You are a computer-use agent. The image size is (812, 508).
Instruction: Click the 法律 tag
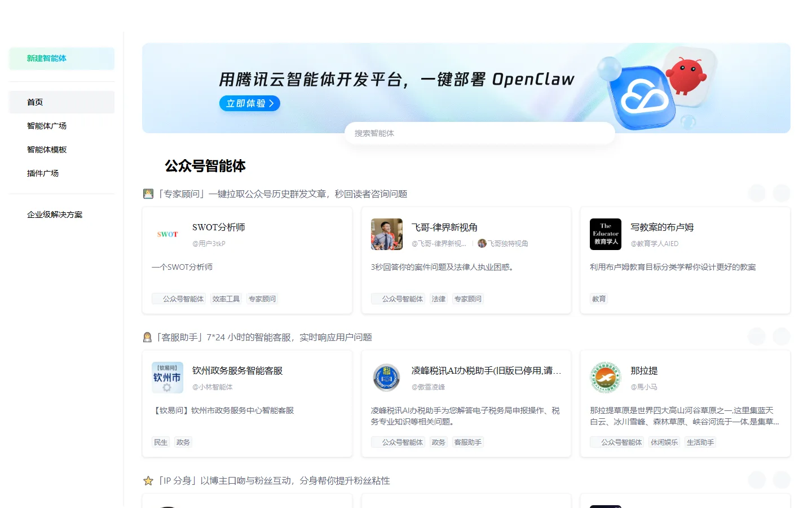point(439,299)
